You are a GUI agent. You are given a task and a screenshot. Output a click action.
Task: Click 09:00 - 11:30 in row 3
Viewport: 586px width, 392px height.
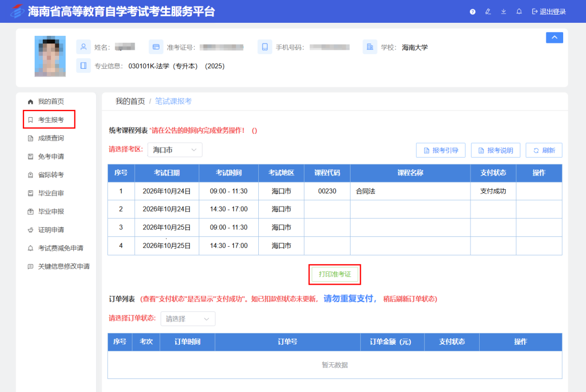229,227
